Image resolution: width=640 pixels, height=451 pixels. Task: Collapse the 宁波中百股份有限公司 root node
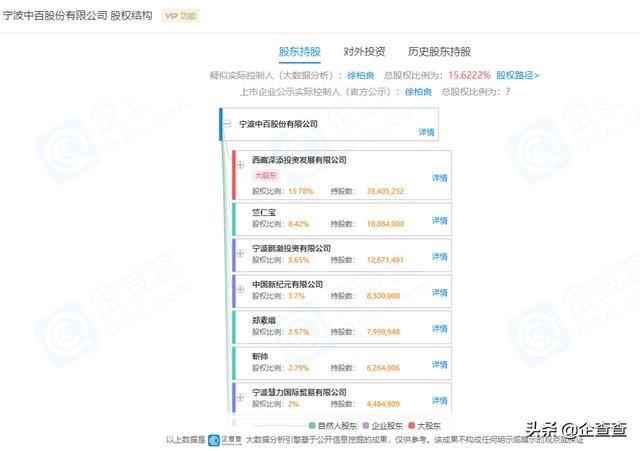click(x=228, y=124)
